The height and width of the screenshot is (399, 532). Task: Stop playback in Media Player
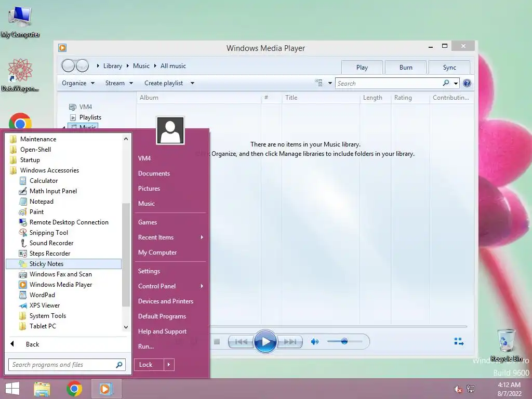pyautogui.click(x=217, y=342)
